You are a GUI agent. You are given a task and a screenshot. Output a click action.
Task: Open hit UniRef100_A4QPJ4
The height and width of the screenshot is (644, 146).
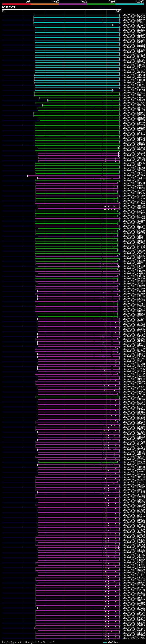click(x=133, y=95)
